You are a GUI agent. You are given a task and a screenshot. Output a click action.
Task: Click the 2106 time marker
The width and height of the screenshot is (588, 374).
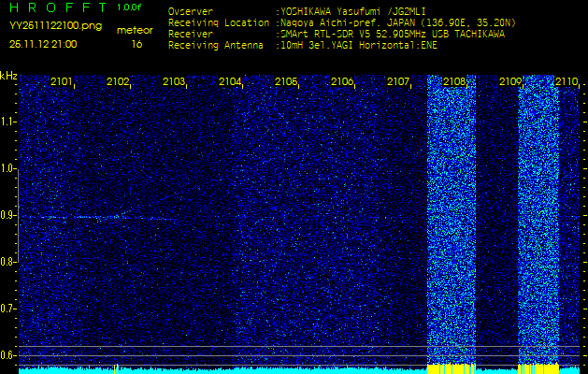coord(342,81)
